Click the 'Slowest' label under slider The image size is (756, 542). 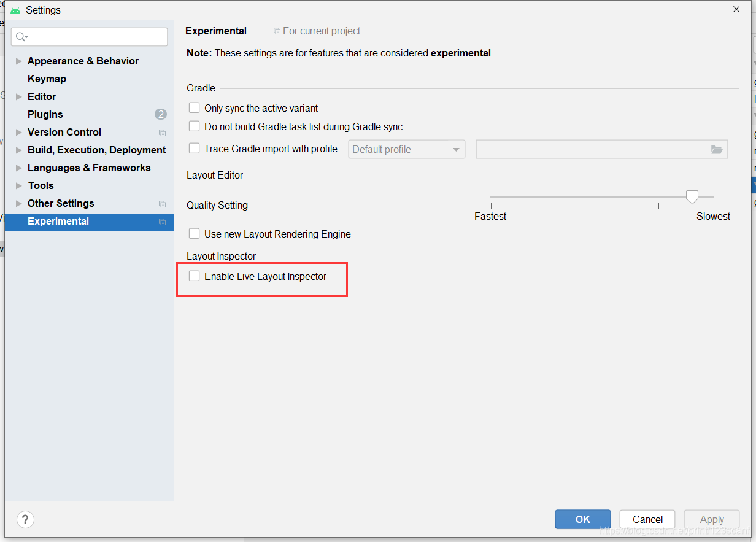tap(713, 216)
